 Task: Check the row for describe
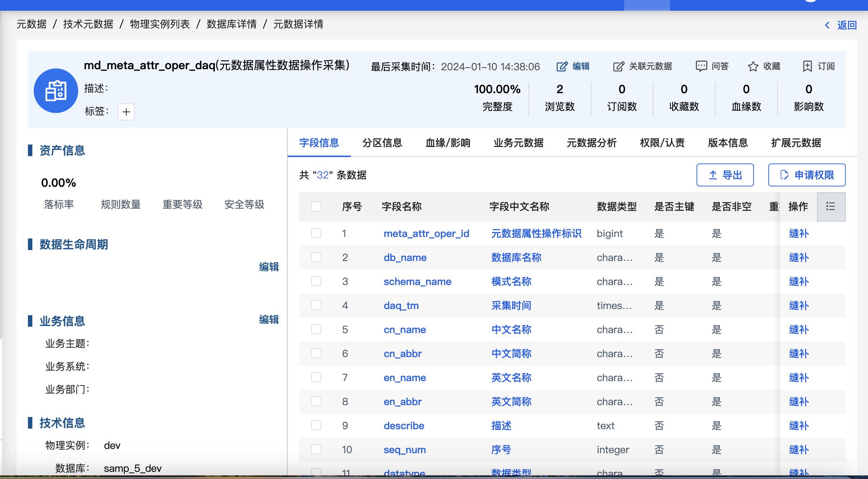[x=316, y=426]
